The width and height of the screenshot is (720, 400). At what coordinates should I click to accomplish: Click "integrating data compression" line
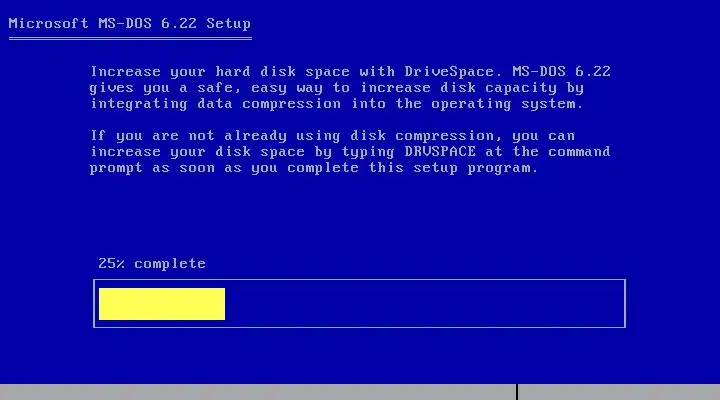(216, 104)
